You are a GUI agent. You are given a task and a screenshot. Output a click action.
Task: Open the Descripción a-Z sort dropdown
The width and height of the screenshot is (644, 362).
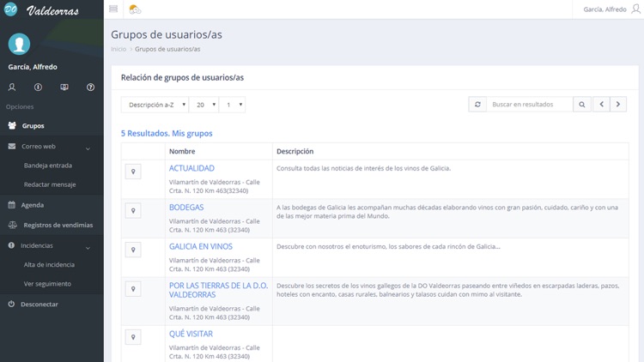[x=155, y=105]
